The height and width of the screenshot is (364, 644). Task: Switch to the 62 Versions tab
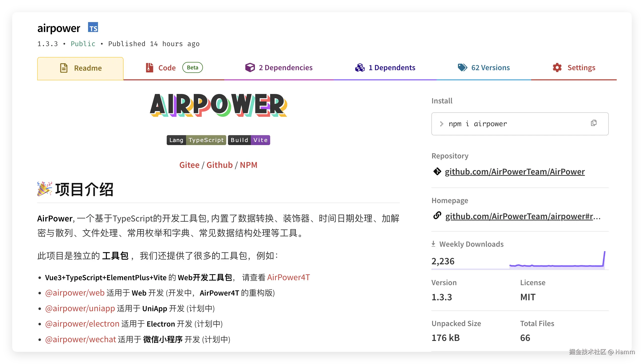(x=490, y=67)
